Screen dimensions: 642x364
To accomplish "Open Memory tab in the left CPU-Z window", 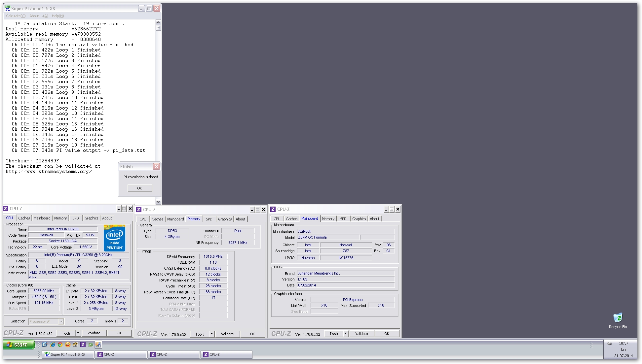I will (60, 218).
